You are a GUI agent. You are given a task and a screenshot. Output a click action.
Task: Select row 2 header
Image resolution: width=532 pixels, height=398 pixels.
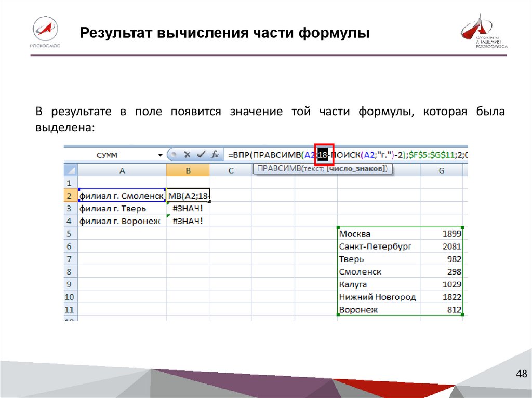click(70, 196)
